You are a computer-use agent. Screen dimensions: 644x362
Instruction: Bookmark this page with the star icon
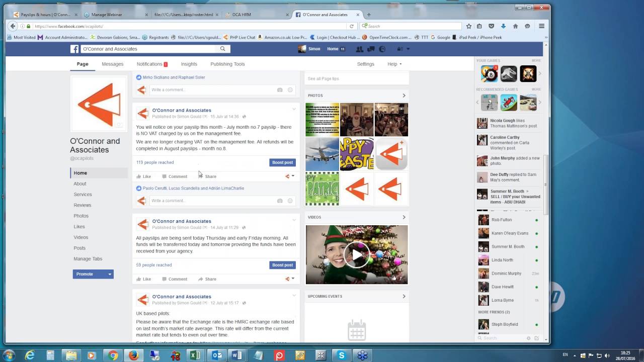[469, 26]
